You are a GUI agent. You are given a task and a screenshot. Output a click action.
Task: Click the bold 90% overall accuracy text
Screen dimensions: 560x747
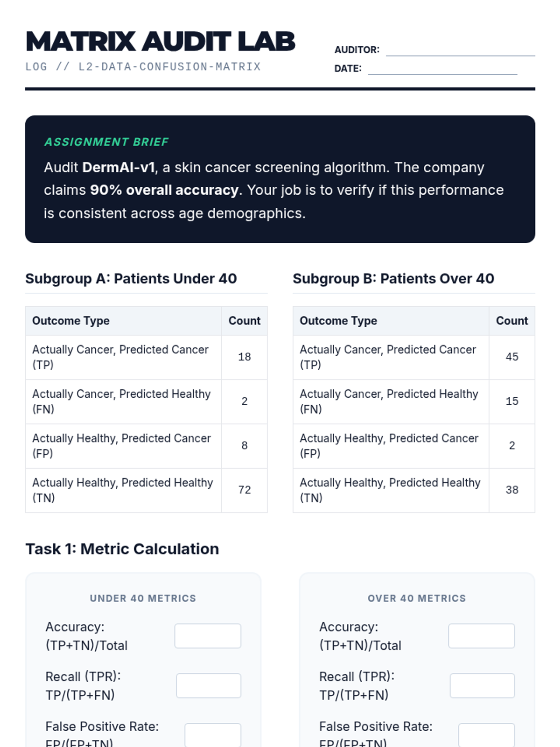[x=164, y=190]
